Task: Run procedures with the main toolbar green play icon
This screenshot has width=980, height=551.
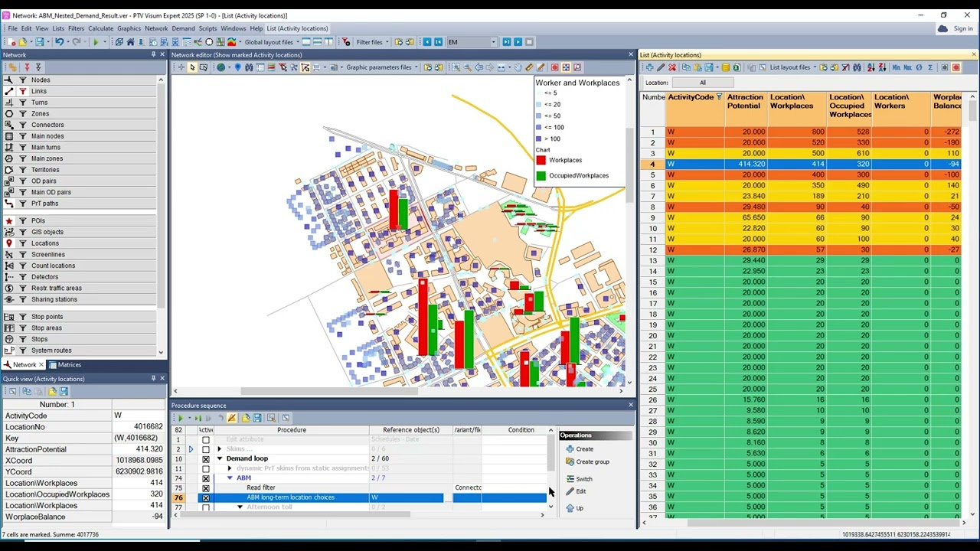Action: pos(96,42)
